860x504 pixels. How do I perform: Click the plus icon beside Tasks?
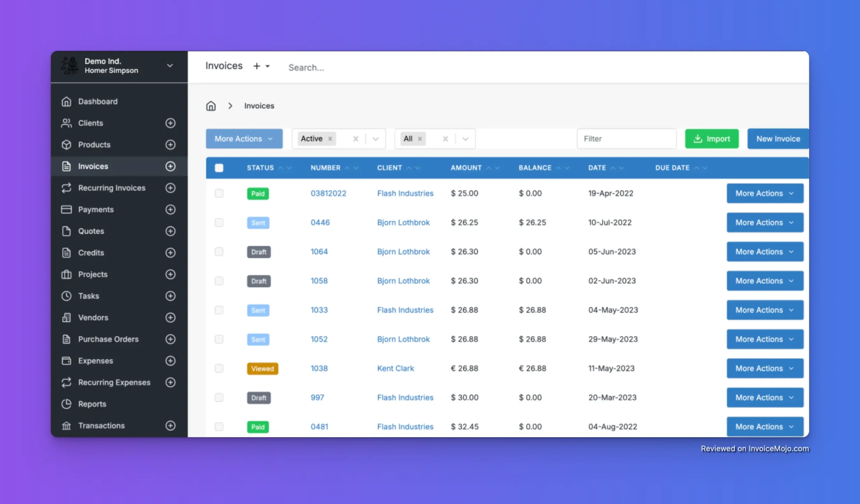[x=170, y=296]
